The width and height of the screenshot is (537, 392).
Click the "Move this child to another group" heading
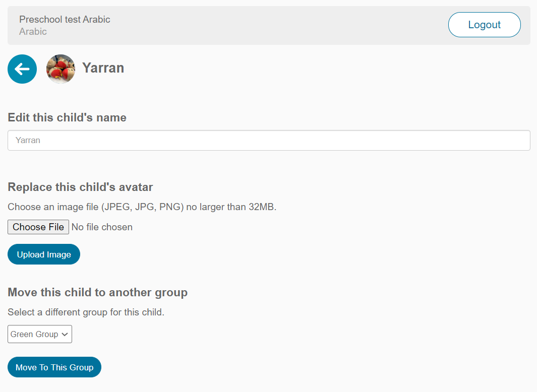[97, 292]
